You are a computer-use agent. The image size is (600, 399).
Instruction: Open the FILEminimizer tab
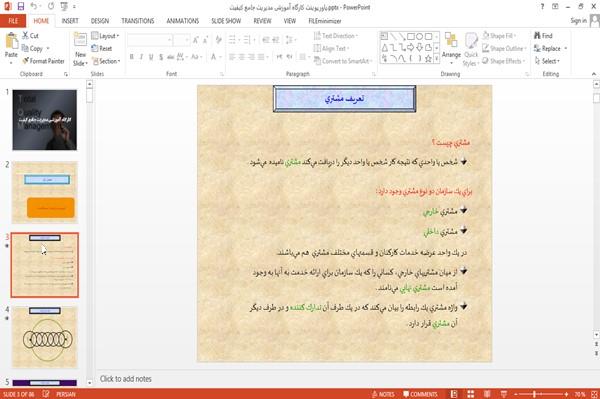[324, 21]
